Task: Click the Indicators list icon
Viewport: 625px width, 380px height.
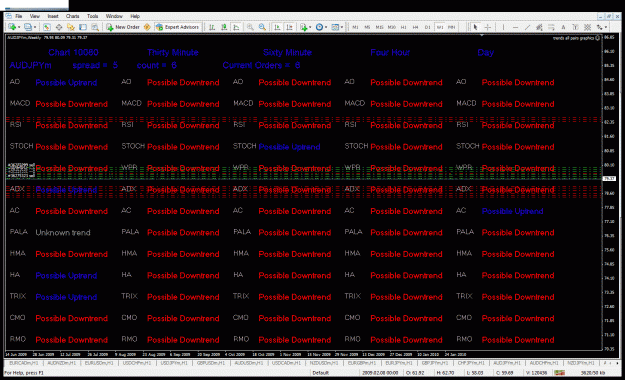Action: tap(304, 27)
